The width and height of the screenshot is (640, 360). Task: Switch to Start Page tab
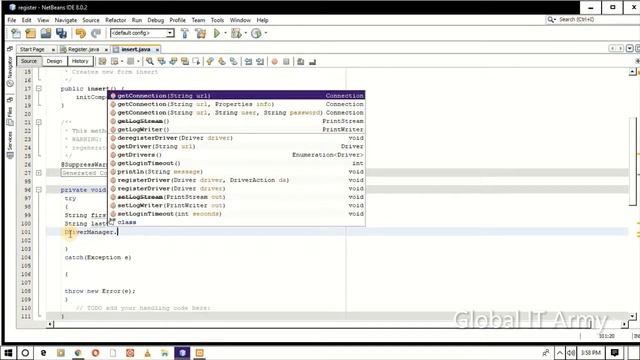(32, 49)
